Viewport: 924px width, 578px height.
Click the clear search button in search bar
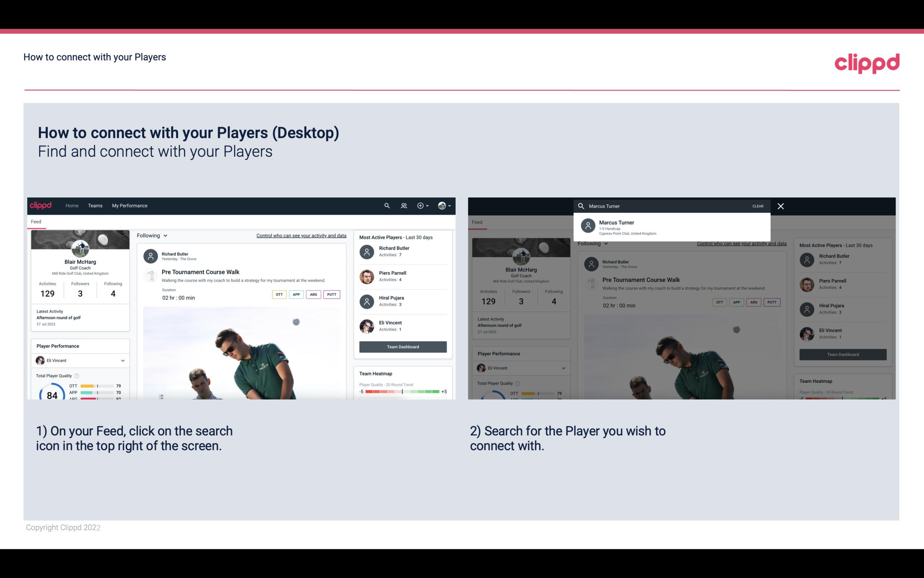click(758, 206)
